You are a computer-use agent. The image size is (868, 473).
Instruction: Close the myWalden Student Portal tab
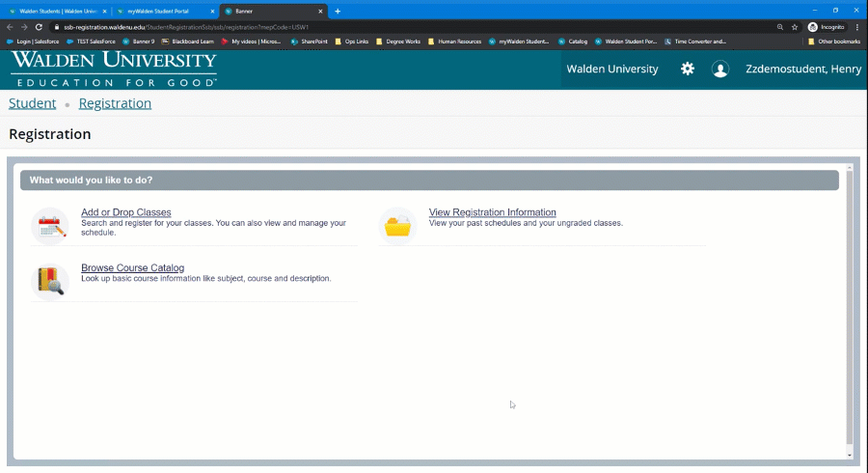(212, 11)
